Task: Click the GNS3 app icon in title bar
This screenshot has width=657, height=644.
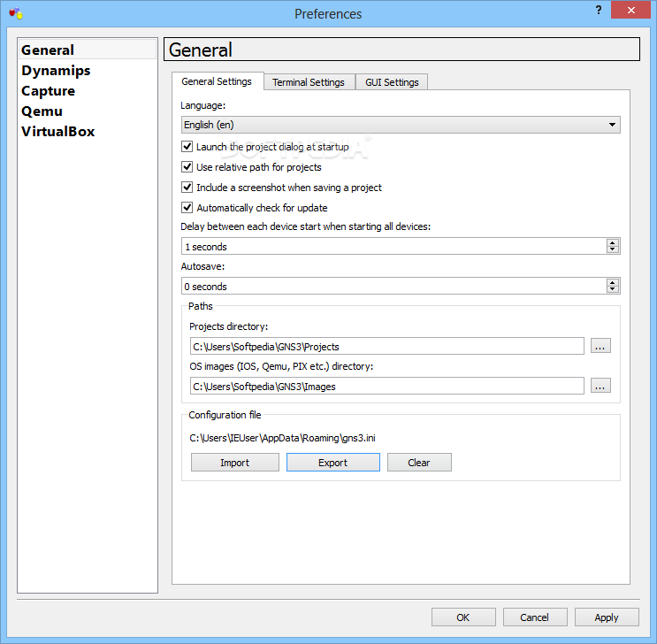Action: [x=16, y=13]
